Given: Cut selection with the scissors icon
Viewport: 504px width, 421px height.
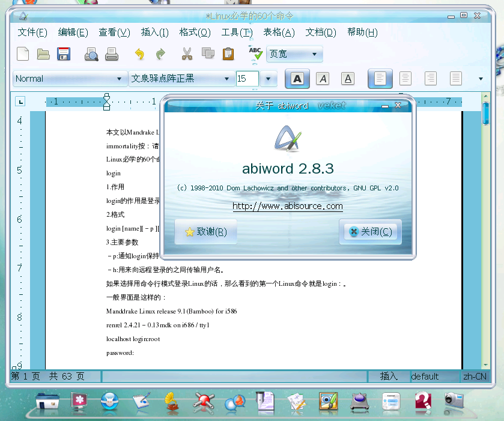Looking at the screenshot, I should coord(187,53).
